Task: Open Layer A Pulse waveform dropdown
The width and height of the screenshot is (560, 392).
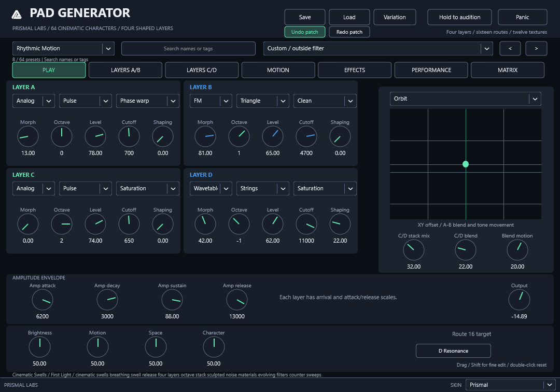Action: pos(86,101)
